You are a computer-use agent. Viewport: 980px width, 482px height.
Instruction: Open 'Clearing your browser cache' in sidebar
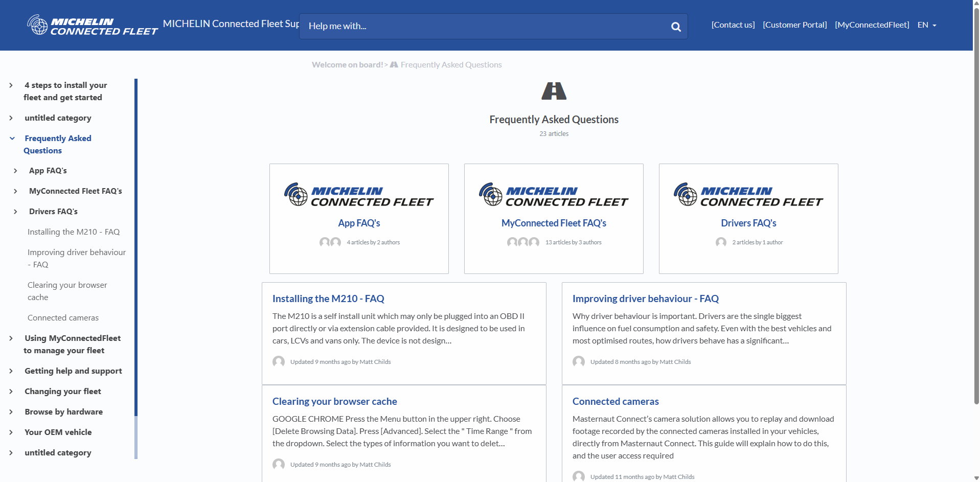click(67, 291)
